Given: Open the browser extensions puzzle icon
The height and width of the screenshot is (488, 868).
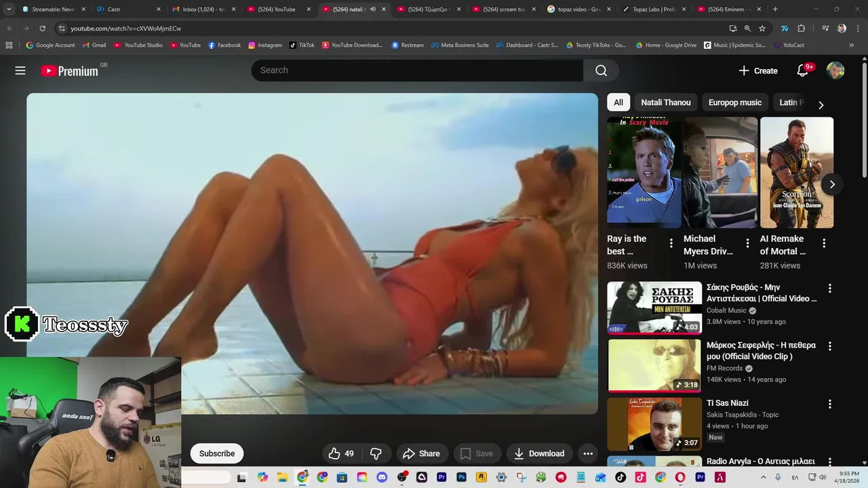Looking at the screenshot, I should tap(801, 28).
